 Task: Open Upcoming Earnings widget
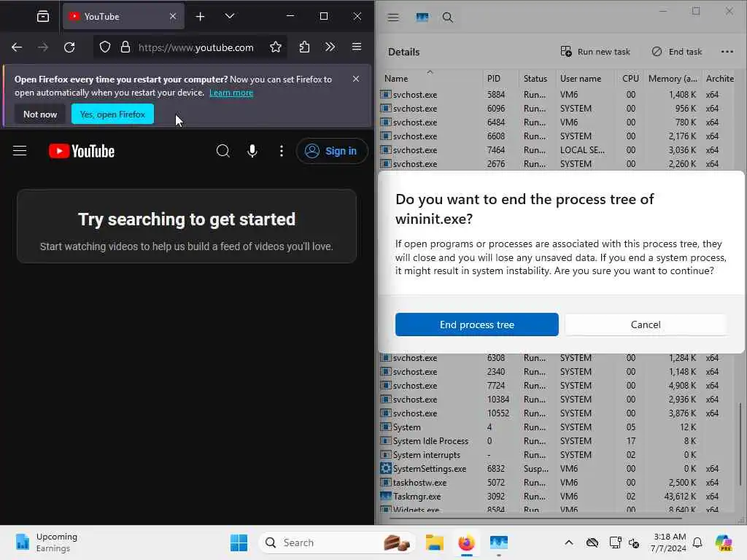pyautogui.click(x=47, y=542)
